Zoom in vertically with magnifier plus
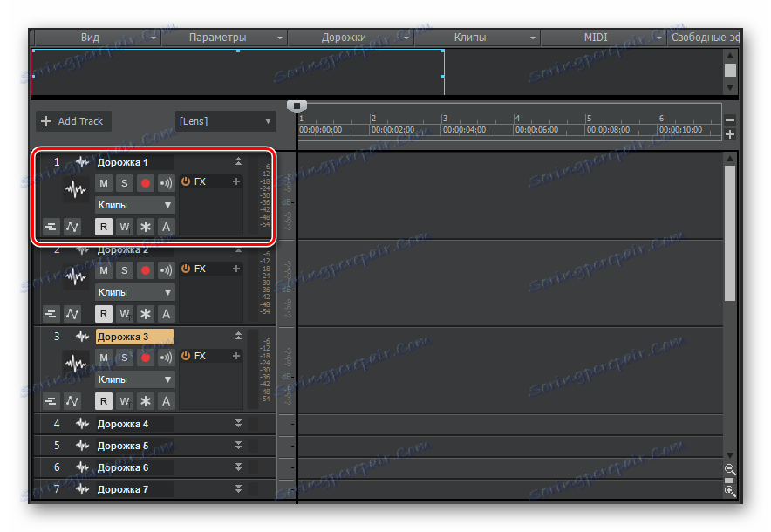 click(x=730, y=491)
